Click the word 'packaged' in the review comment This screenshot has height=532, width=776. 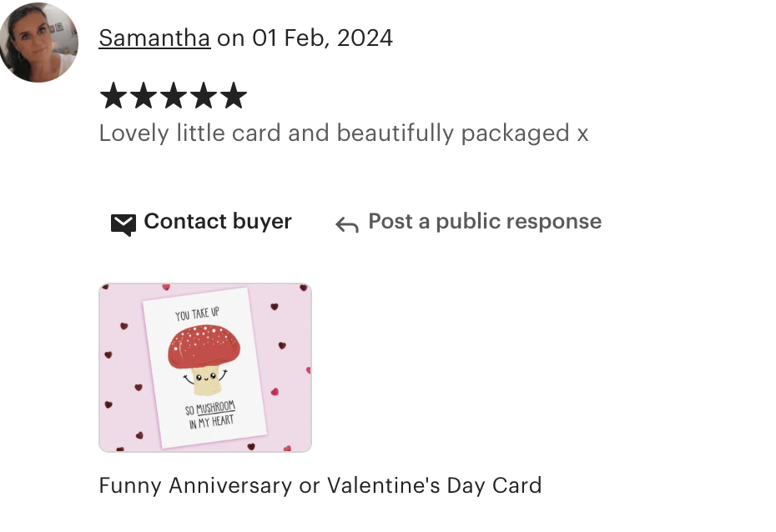[515, 133]
